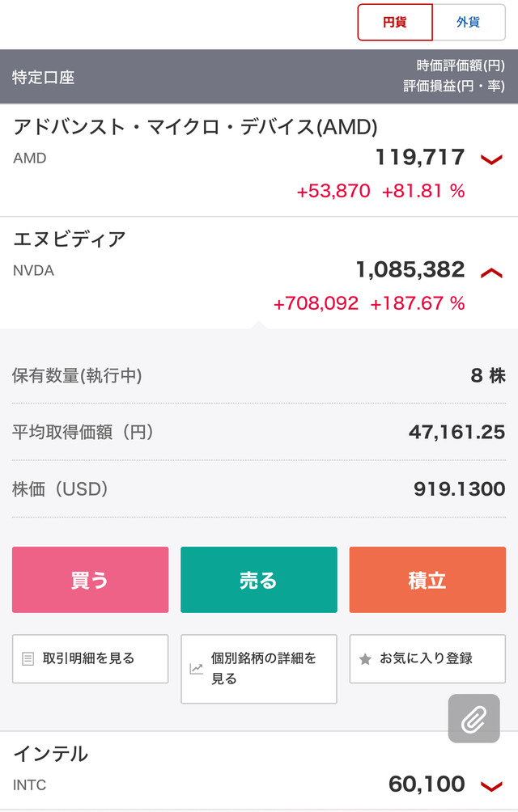The width and height of the screenshot is (518, 812).
Task: Open the paperclip attachment floating icon
Action: point(474,718)
